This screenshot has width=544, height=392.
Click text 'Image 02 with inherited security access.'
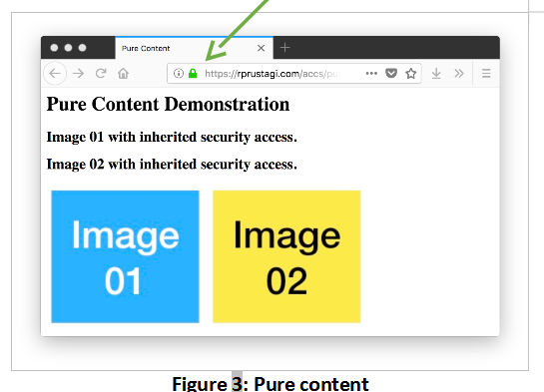tap(172, 165)
